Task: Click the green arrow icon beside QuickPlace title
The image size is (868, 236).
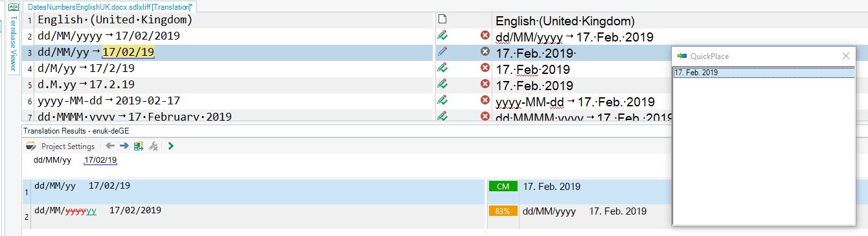Action: (681, 56)
